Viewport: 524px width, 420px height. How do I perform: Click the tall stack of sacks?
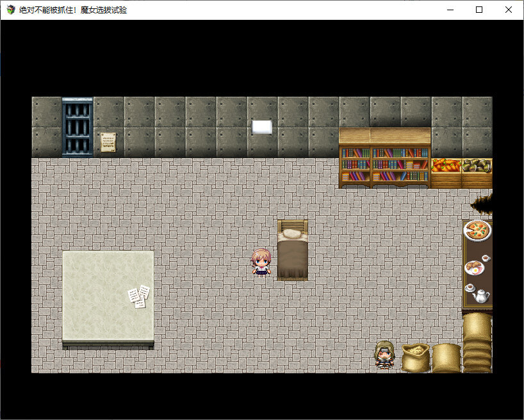[x=477, y=342]
